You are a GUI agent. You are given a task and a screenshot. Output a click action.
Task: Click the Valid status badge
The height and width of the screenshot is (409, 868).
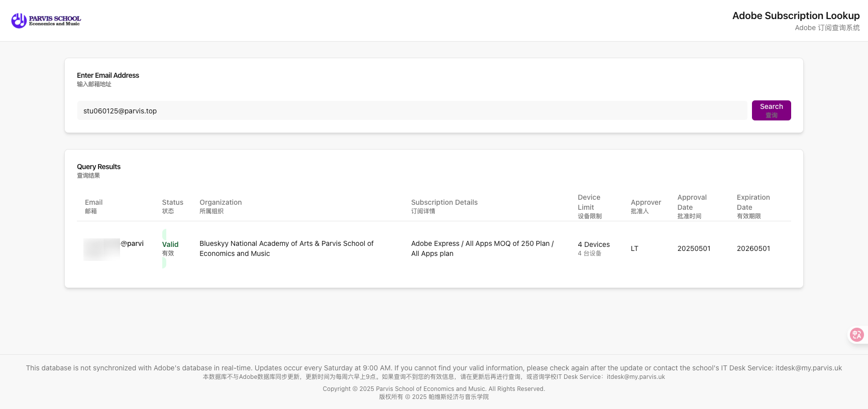click(x=170, y=248)
